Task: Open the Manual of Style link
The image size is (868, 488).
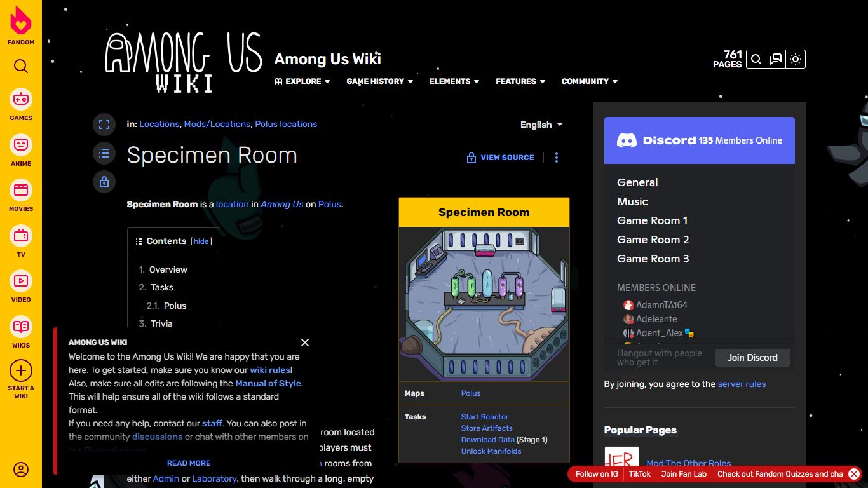Action: point(268,383)
